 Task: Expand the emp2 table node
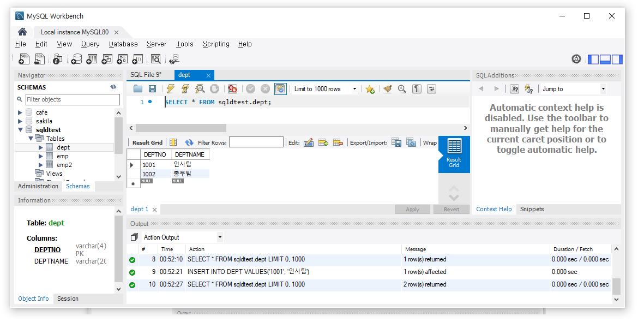pyautogui.click(x=41, y=165)
